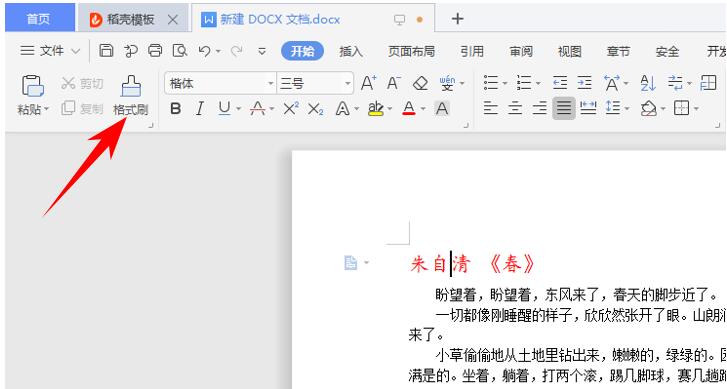Open the Underline style dropdown arrow

coord(238,109)
